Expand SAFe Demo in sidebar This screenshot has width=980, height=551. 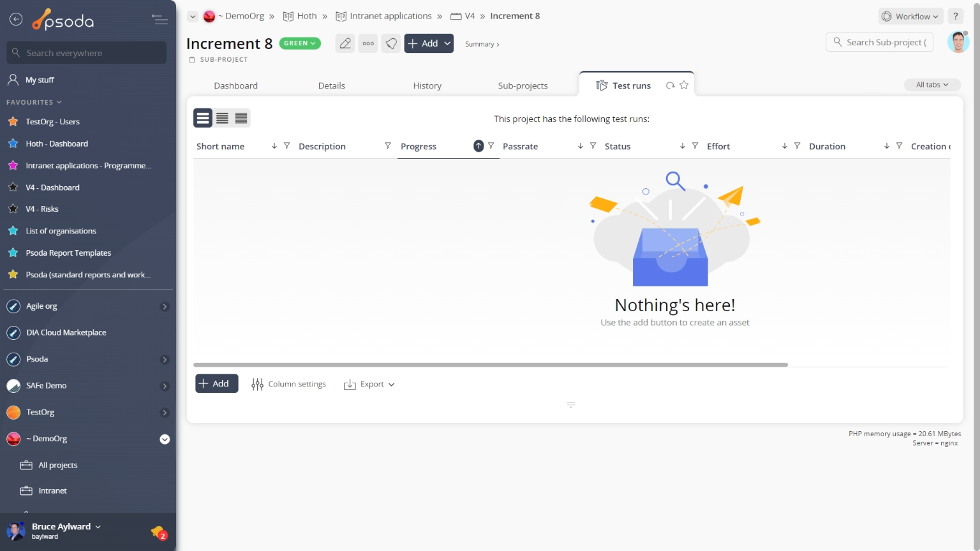coord(165,386)
